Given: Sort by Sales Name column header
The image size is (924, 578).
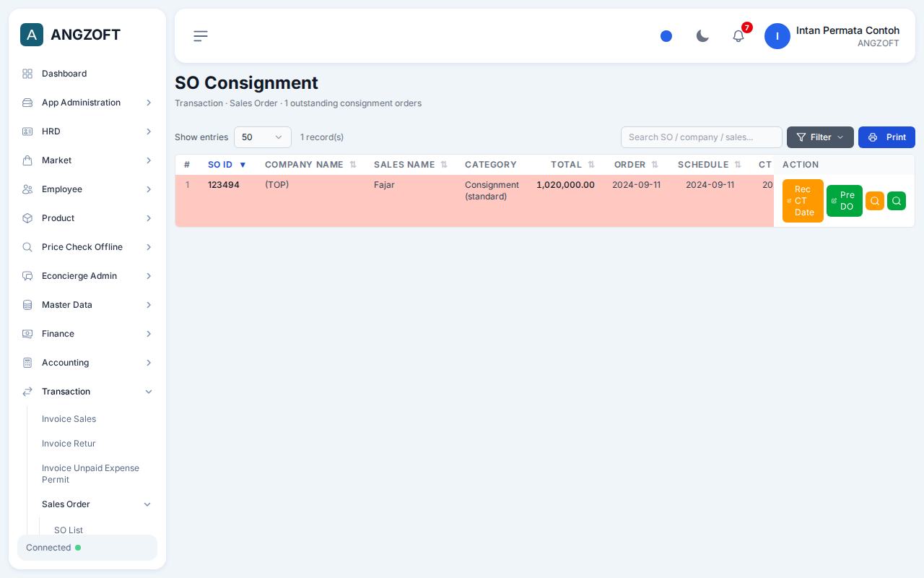Looking at the screenshot, I should point(411,165).
